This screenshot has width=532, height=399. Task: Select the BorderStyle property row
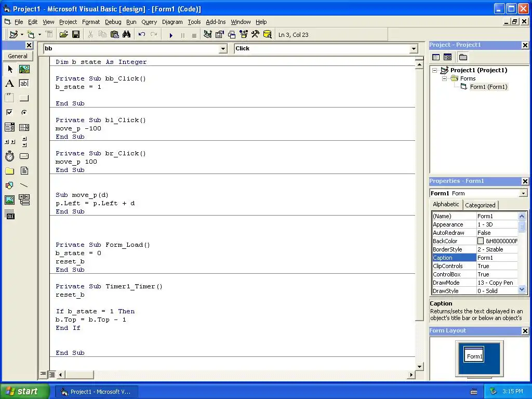point(475,249)
